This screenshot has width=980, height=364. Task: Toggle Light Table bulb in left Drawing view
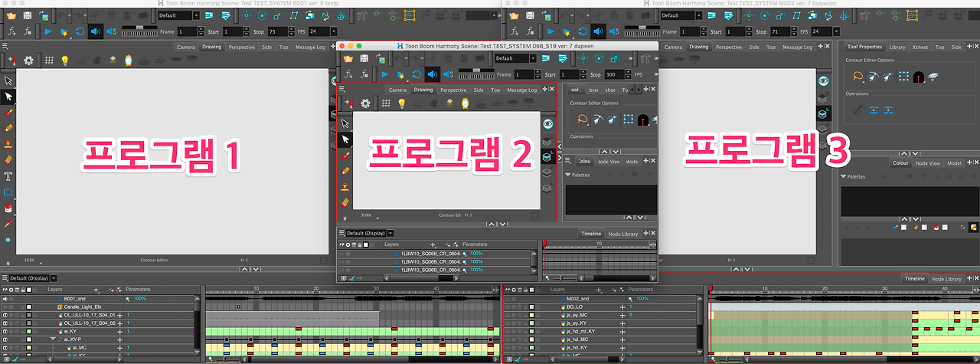(65, 61)
